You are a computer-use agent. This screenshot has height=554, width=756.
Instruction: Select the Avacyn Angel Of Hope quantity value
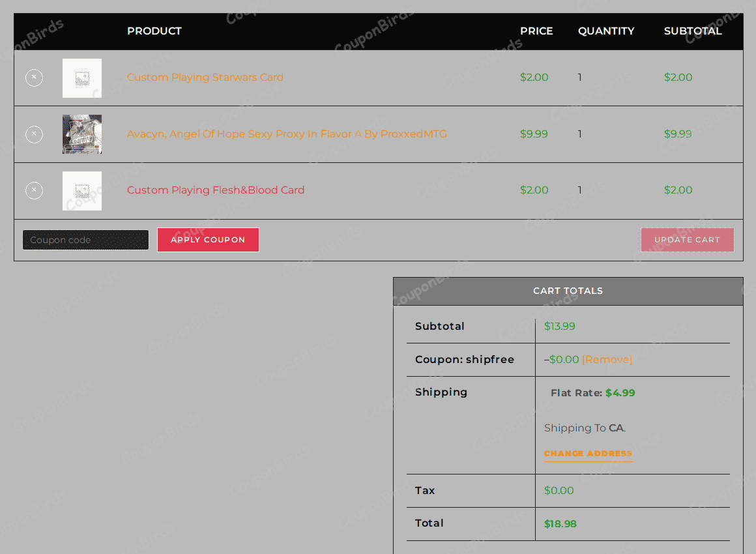tap(580, 134)
